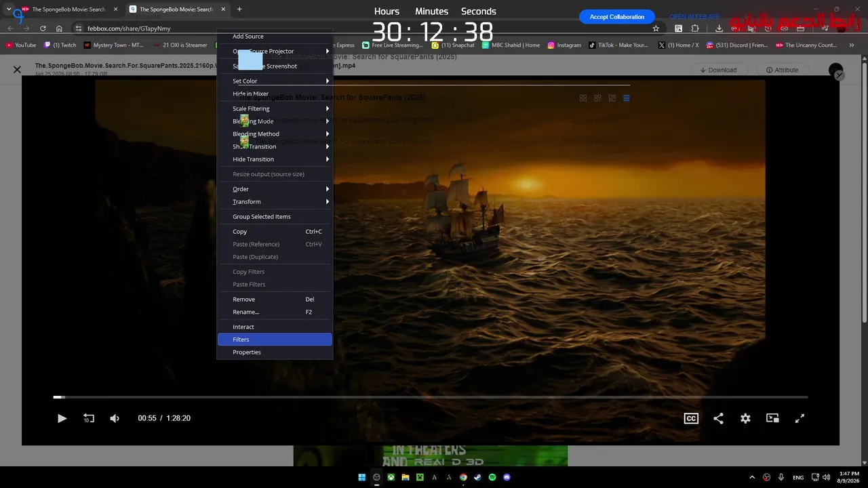Screen dimensions: 868x488
Task: Choose Rename... in the context menu
Action: coord(275,312)
